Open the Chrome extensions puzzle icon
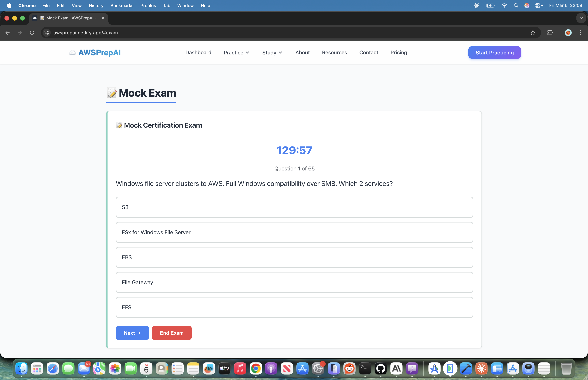Viewport: 588px width, 380px height. coord(550,32)
